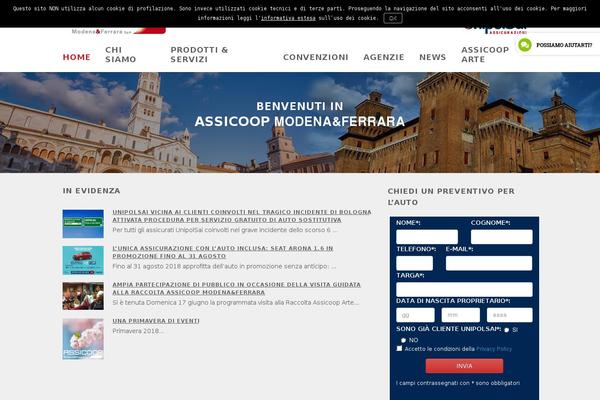Click the In Evidenza section heading
The height and width of the screenshot is (400, 600).
(91, 191)
